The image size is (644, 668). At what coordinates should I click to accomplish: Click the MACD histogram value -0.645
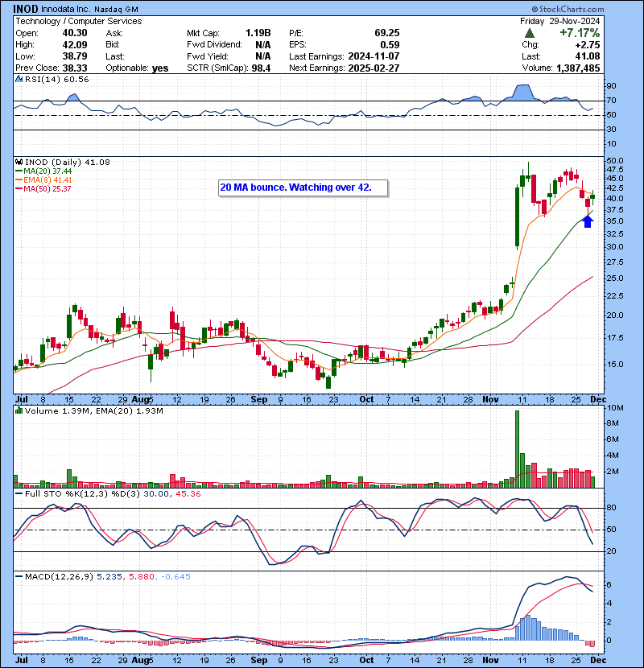[x=175, y=577]
